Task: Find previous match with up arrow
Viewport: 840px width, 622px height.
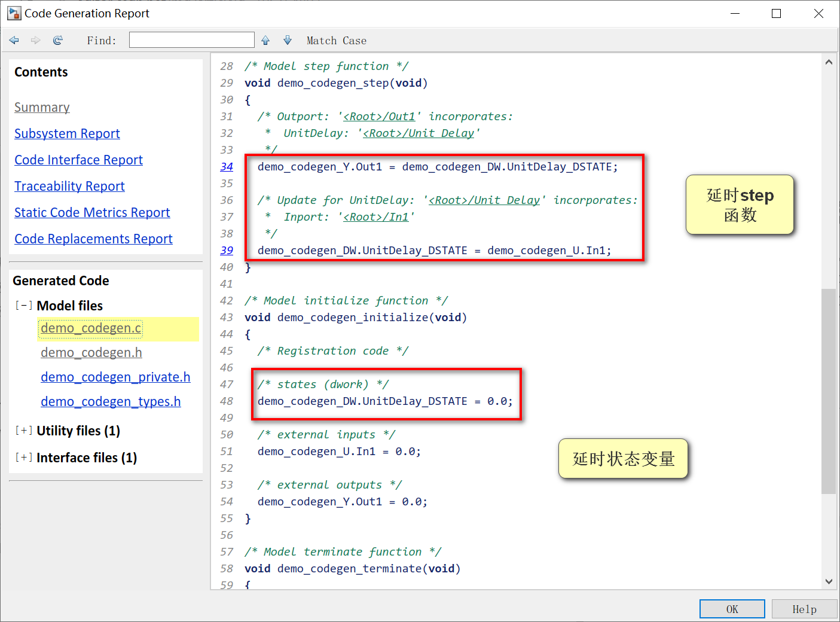Action: 265,40
